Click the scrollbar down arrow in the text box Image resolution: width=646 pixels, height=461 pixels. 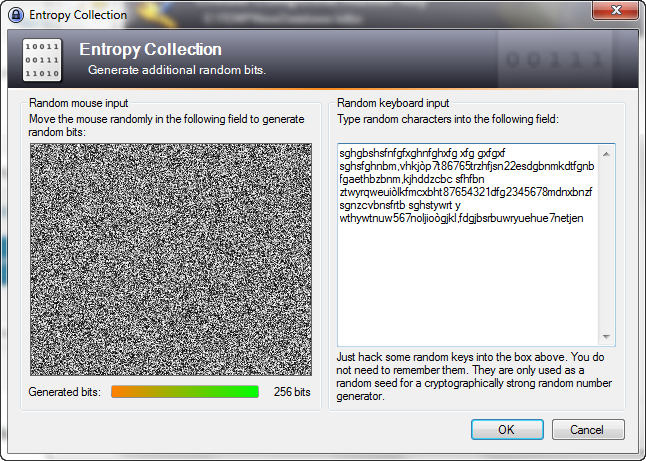(607, 337)
